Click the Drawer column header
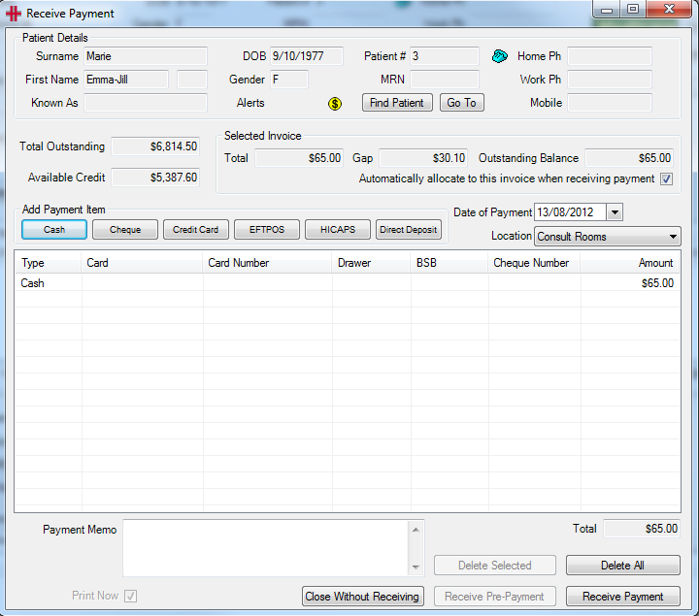The width and height of the screenshot is (699, 616). point(371,263)
